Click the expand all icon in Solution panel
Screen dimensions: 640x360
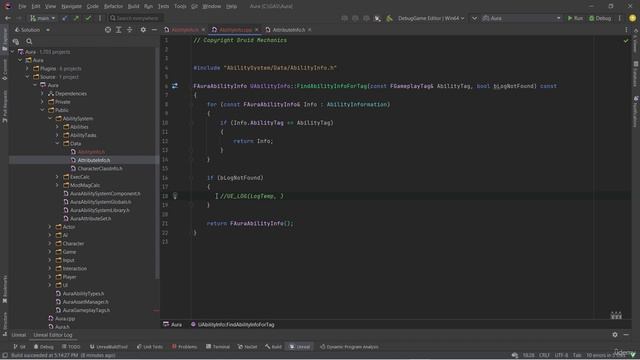pyautogui.click(x=119, y=30)
